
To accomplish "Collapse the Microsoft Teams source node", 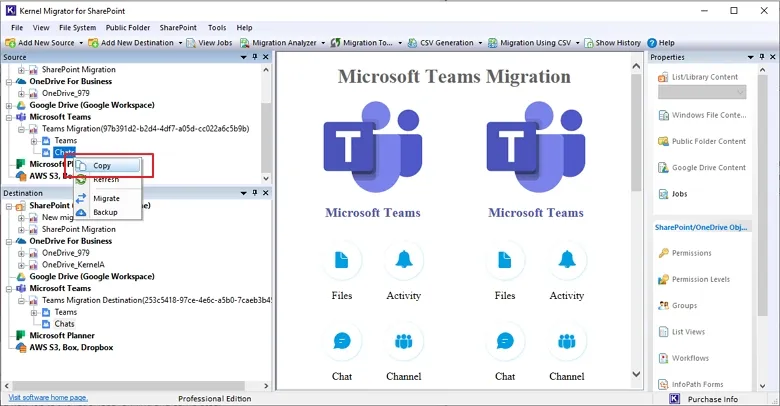I will click(9, 117).
